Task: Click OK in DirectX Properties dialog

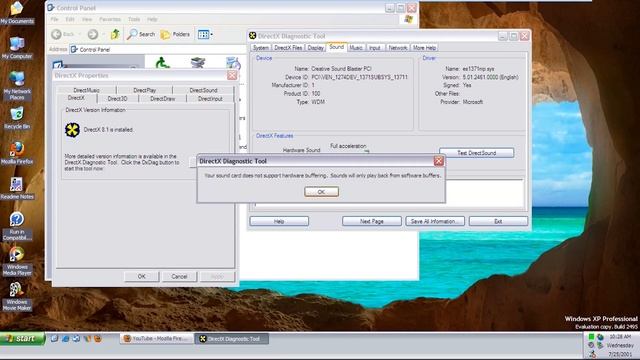Action: [x=142, y=276]
